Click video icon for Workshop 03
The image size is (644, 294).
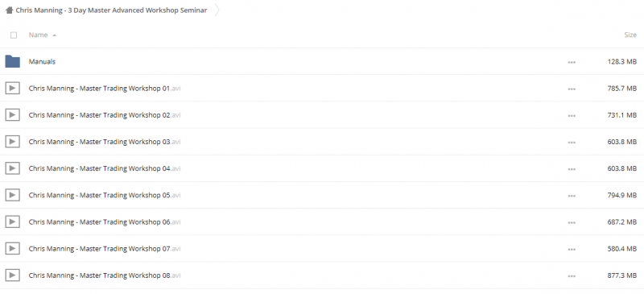coord(12,142)
